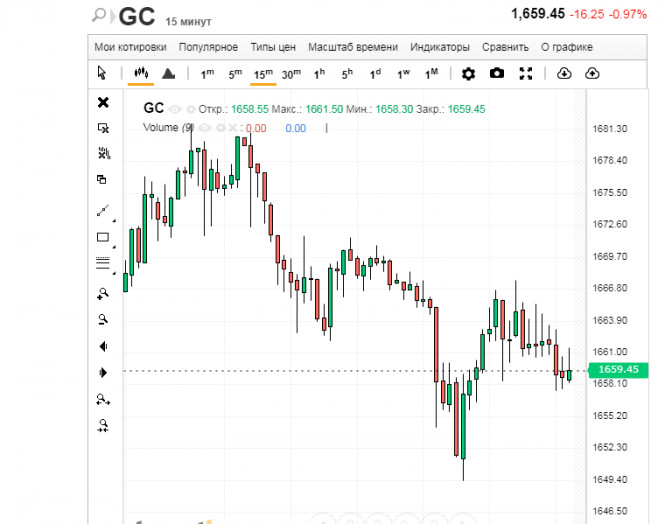Zoom out with magnifier minus
Screen dimensions: 665x524
click(103, 319)
